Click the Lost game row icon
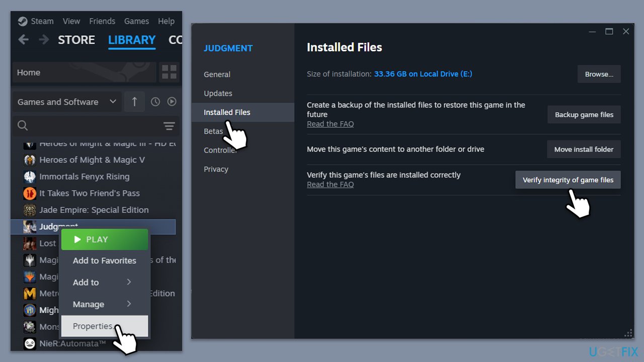This screenshot has width=644, height=362. [30, 243]
